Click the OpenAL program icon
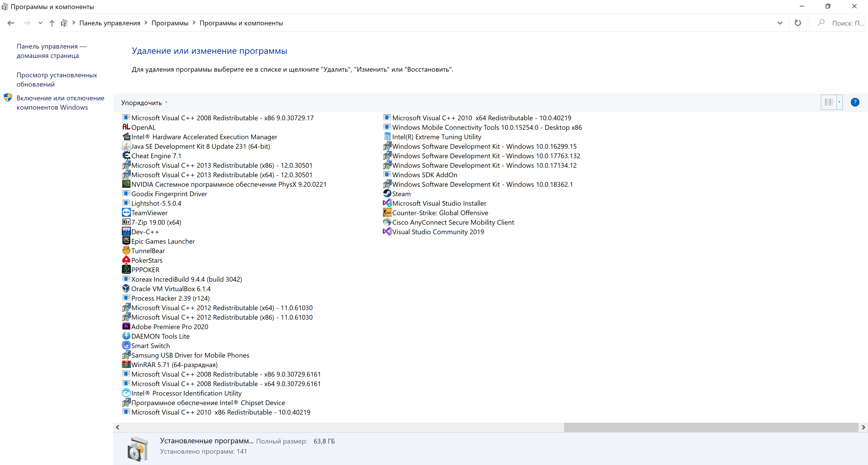This screenshot has height=465, width=868. (x=126, y=127)
